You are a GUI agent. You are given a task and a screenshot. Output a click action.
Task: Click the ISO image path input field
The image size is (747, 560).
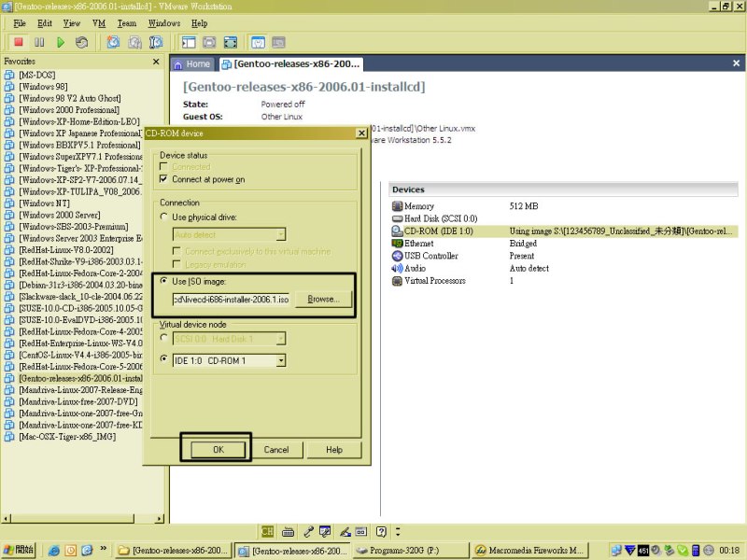coord(231,300)
